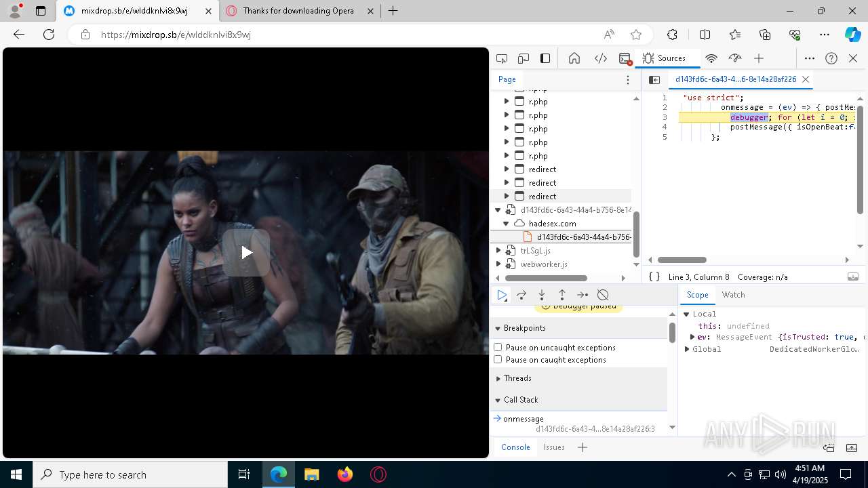The height and width of the screenshot is (488, 868).
Task: Select onmessage call stack frame
Action: pos(579,424)
